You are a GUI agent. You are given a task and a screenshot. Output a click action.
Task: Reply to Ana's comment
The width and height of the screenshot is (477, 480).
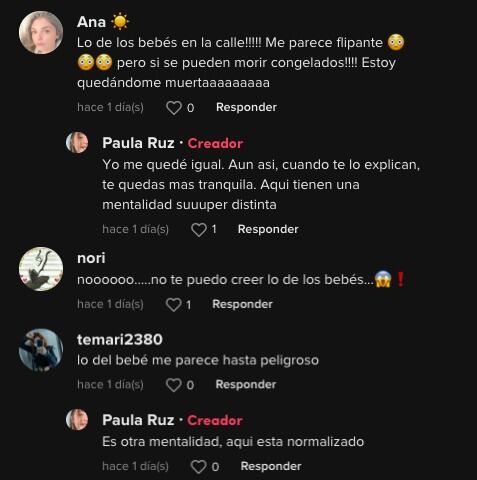point(246,107)
